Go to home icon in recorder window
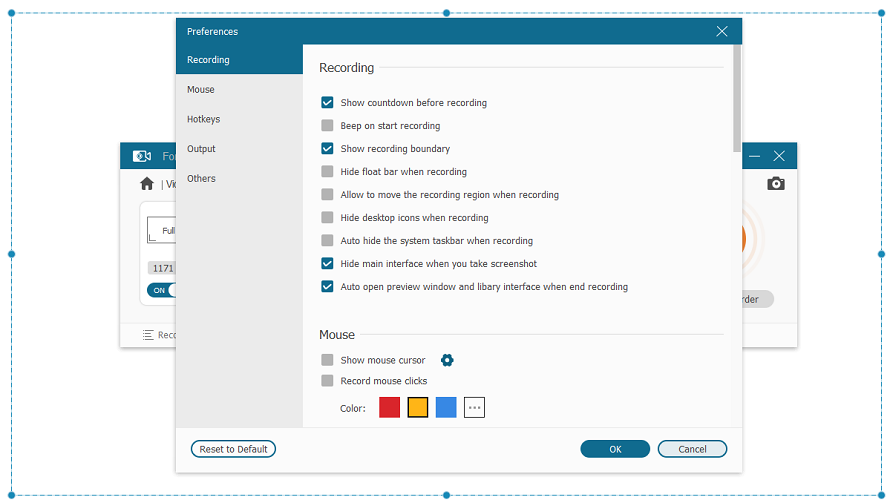The width and height of the screenshot is (890, 500). 147,183
